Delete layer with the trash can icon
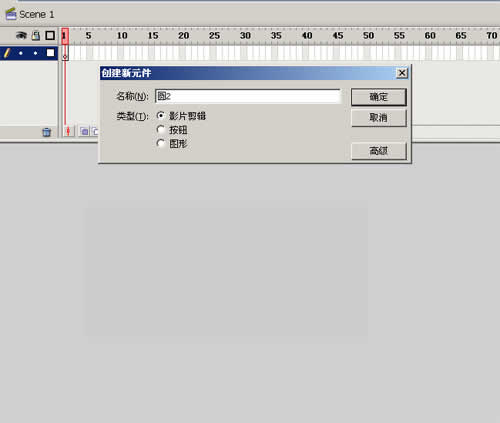This screenshot has width=500, height=423. coord(47,132)
